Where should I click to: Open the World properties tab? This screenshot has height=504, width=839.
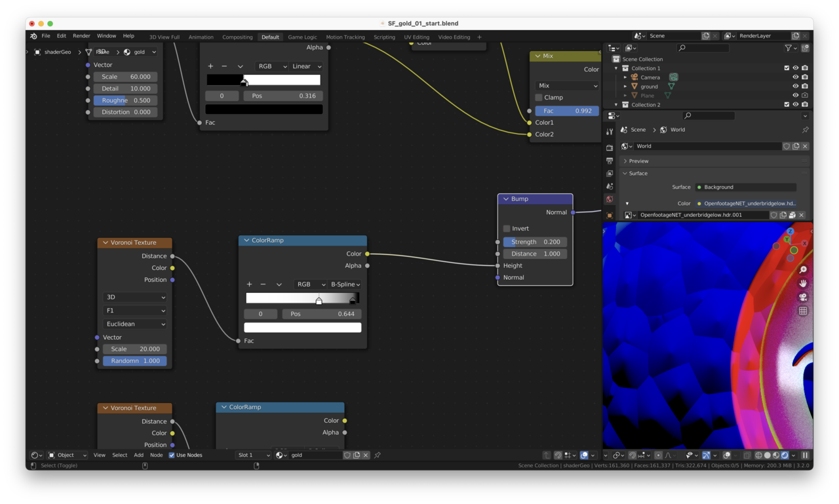610,199
